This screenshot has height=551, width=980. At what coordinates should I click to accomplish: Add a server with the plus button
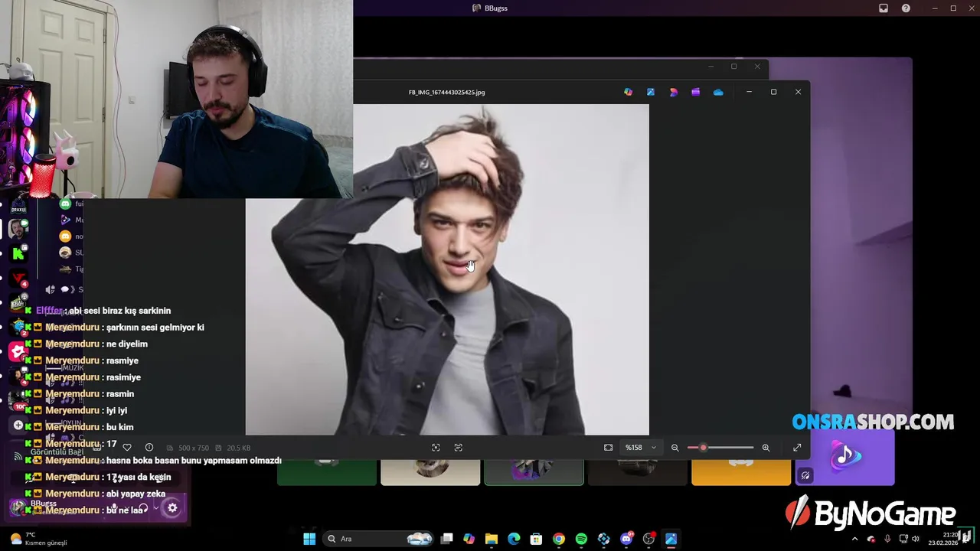click(18, 425)
